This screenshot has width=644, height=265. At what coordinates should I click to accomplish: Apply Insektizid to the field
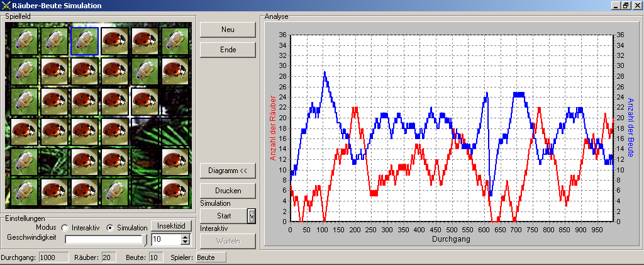pyautogui.click(x=171, y=227)
